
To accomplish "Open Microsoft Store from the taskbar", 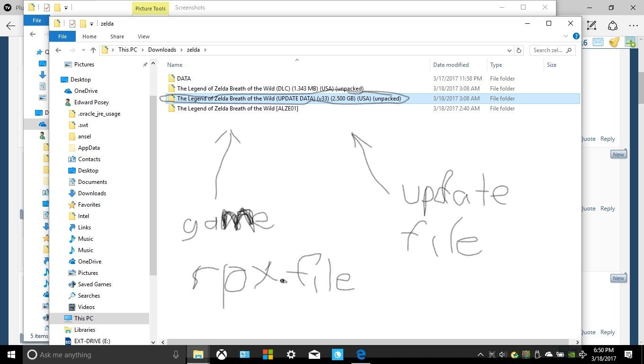I will pyautogui.click(x=268, y=355).
